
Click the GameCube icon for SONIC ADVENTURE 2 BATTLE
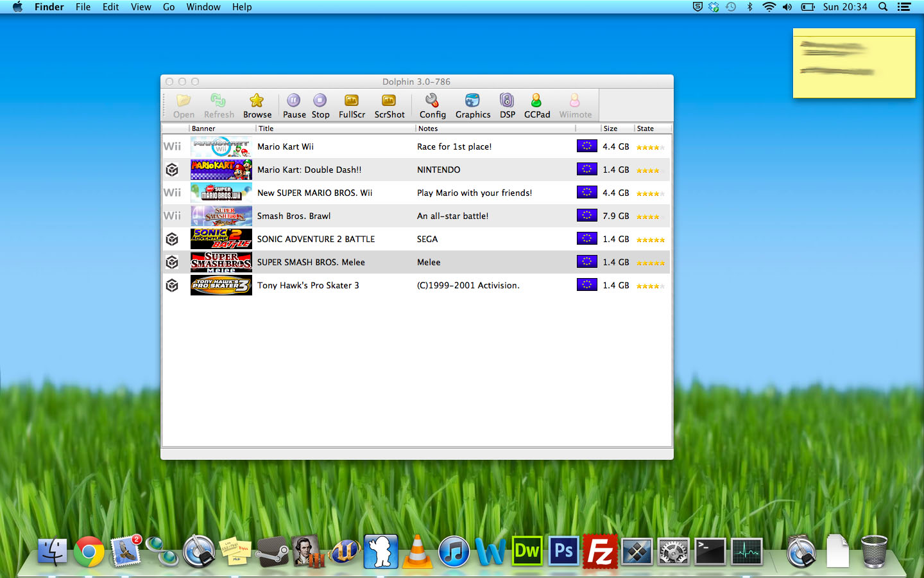172,239
